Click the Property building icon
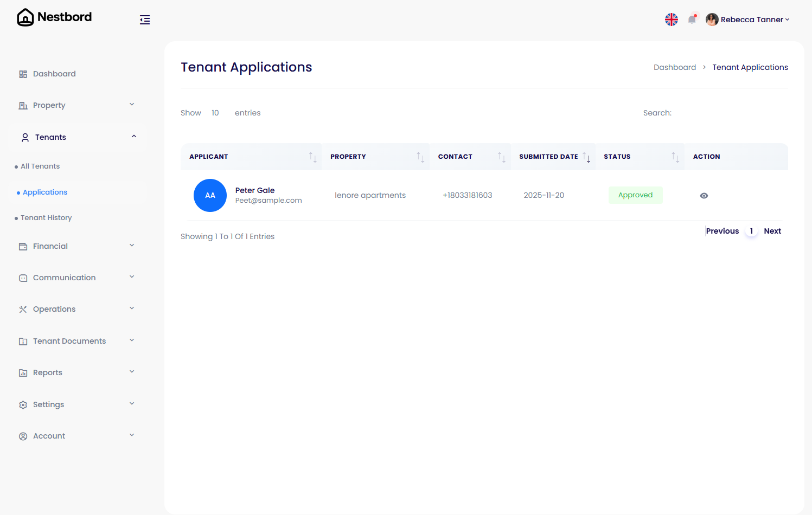Viewport: 812px width, 515px height. click(23, 105)
